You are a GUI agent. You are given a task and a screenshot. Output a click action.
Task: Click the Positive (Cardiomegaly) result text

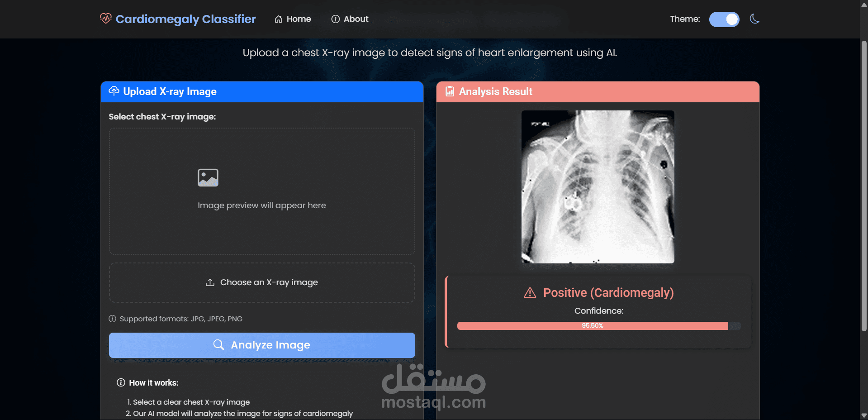click(608, 293)
